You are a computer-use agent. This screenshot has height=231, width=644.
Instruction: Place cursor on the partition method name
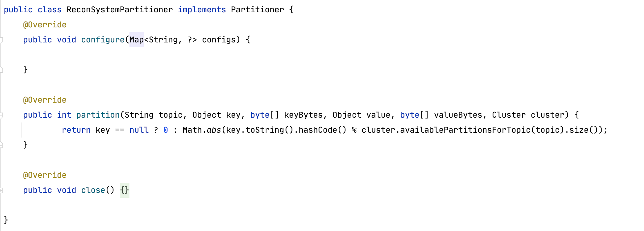[98, 115]
